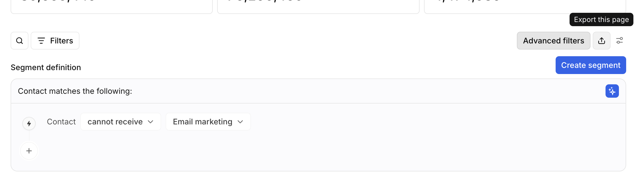
Task: Open the Filters menu
Action: [55, 41]
